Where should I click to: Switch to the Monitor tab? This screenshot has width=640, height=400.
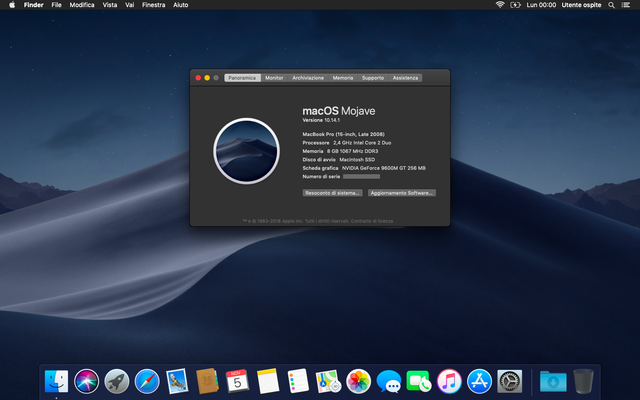click(274, 78)
